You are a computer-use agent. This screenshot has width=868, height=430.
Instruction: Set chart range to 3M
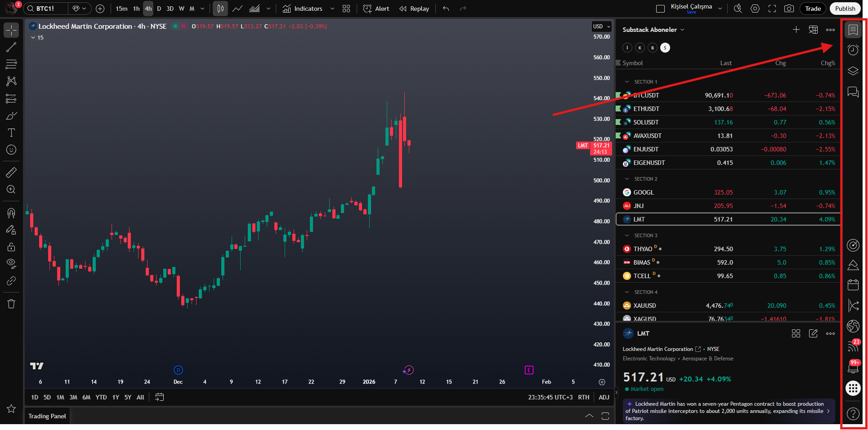coord(73,397)
